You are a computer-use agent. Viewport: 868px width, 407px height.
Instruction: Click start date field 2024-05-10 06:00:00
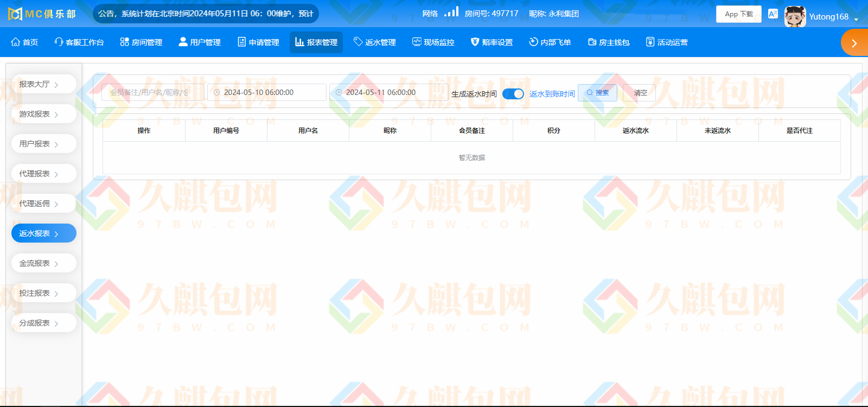coord(267,92)
